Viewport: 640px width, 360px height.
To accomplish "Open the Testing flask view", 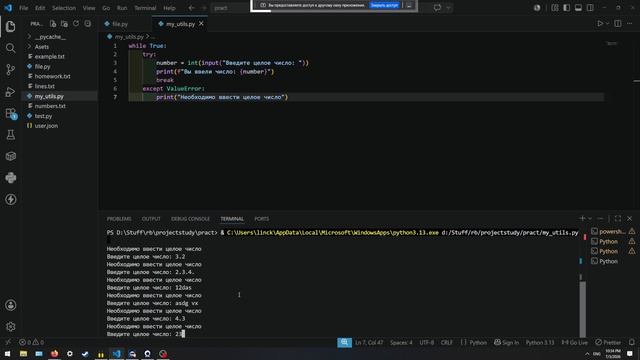I will click(11, 135).
